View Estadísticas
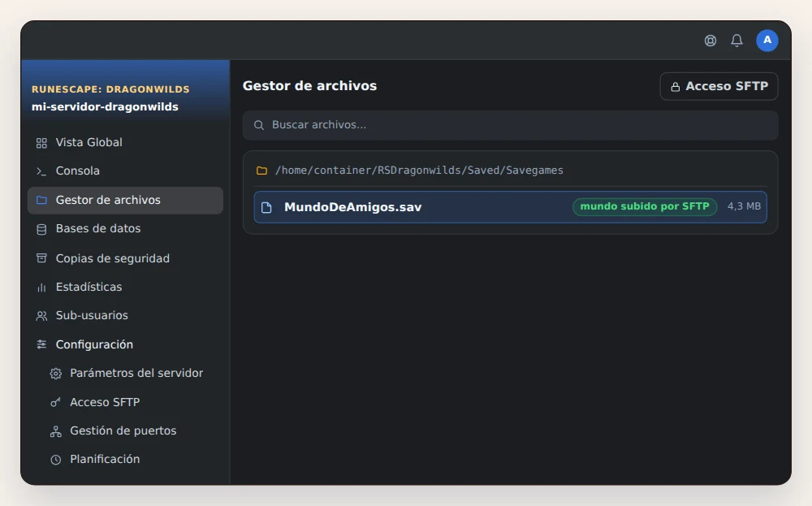Screen dimensions: 812x506 tap(125, 287)
